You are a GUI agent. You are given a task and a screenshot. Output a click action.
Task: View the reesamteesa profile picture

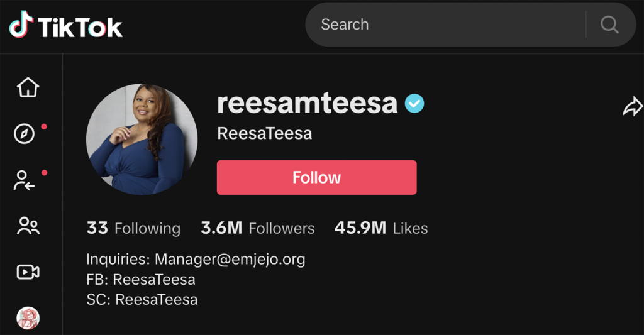point(142,139)
